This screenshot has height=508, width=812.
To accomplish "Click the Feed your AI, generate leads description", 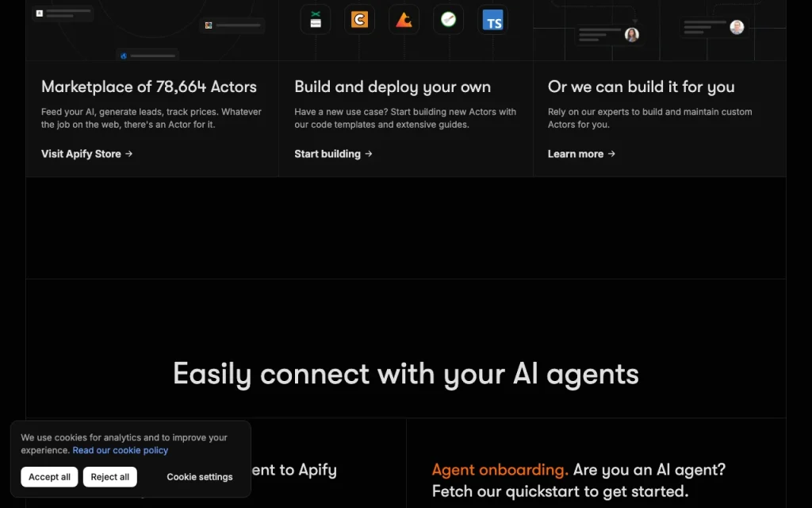I will pos(151,118).
